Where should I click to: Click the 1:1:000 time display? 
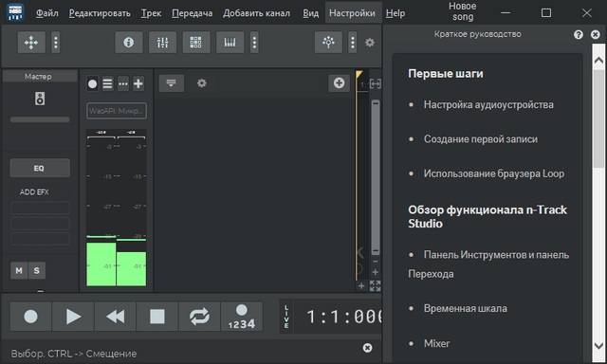click(x=344, y=317)
